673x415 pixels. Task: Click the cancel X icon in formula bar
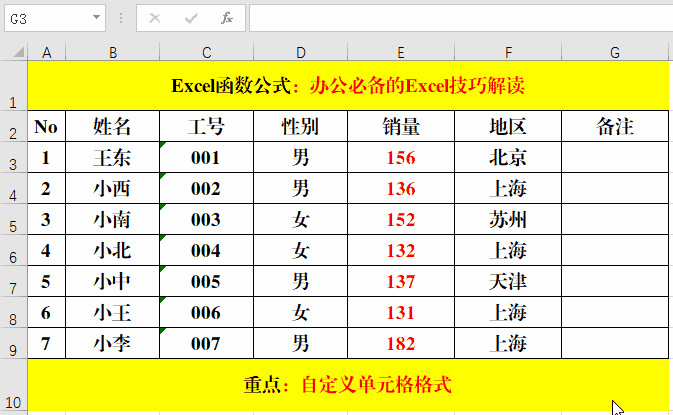[x=155, y=18]
